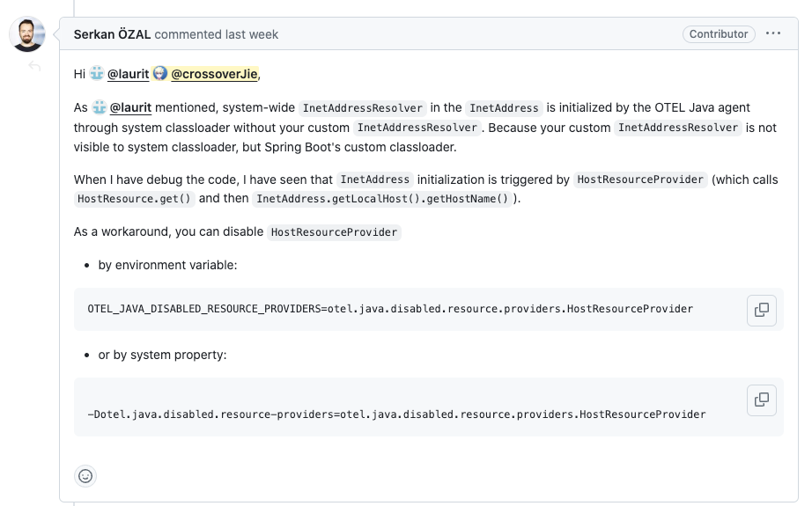Click the reply arrow icon below the avatar

(x=34, y=67)
